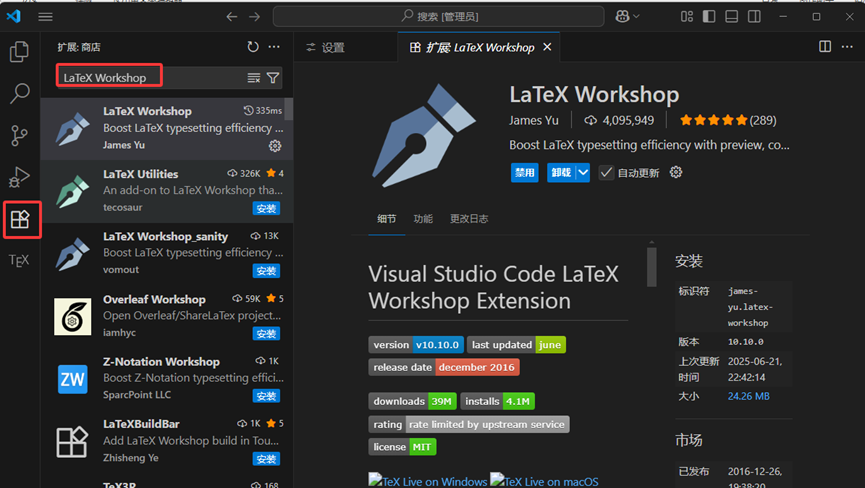Open the Overleaf Workshop logo thumbnail

point(72,317)
